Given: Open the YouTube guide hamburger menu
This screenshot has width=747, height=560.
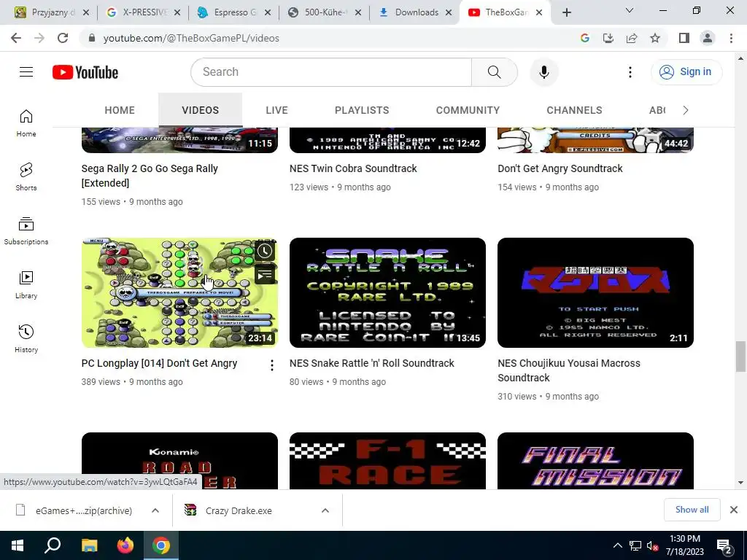Looking at the screenshot, I should click(x=26, y=72).
